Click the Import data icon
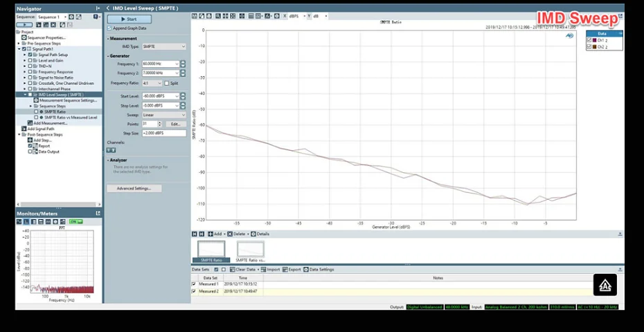Viewport: 644px width, 332px height. [x=263, y=269]
